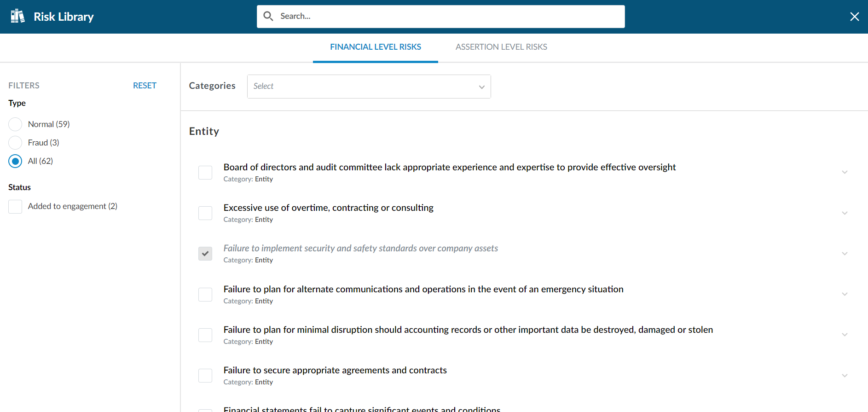Viewport: 868px width, 412px height.
Task: Expand Excessive use of overtime risk row
Action: tap(845, 213)
